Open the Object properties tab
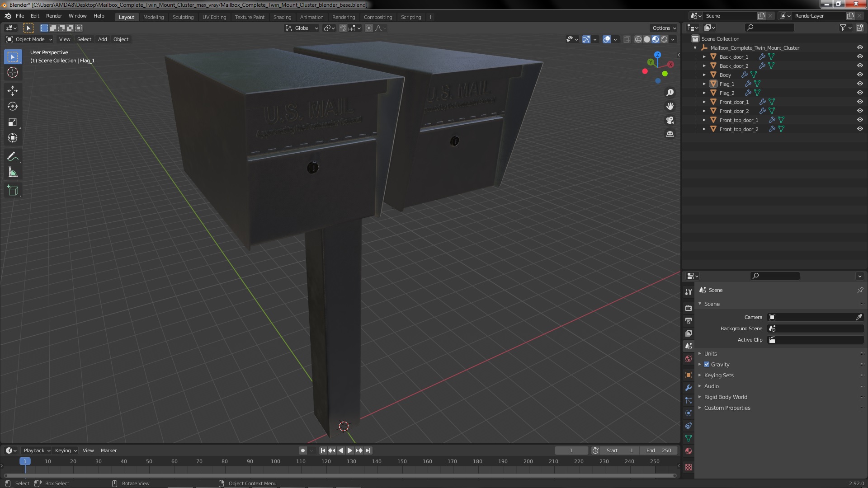The width and height of the screenshot is (868, 488). (x=689, y=375)
